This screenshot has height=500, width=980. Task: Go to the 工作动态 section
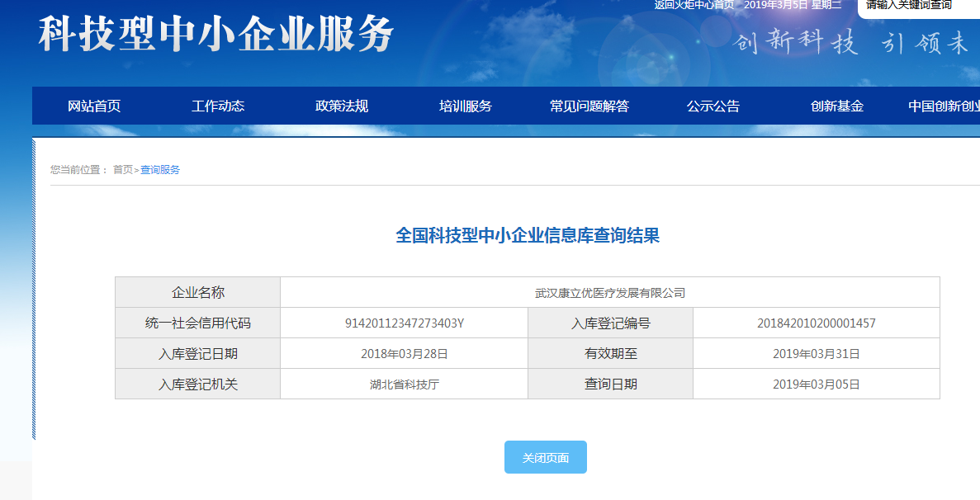[217, 106]
